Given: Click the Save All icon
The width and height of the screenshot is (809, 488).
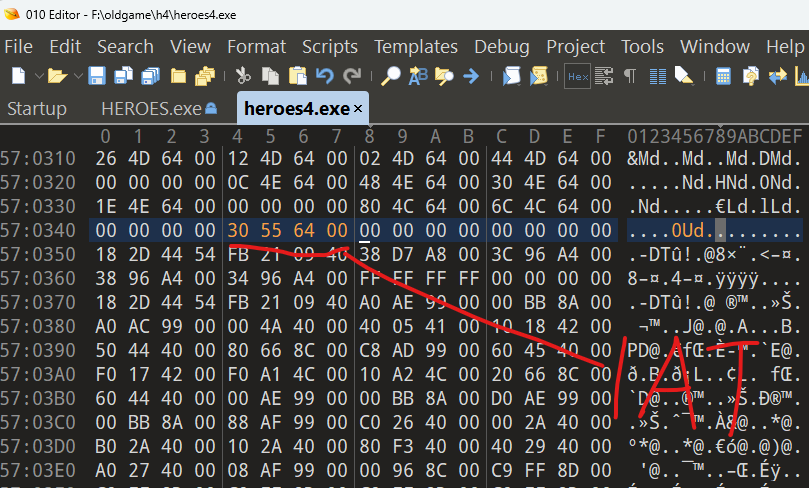Looking at the screenshot, I should click(151, 76).
